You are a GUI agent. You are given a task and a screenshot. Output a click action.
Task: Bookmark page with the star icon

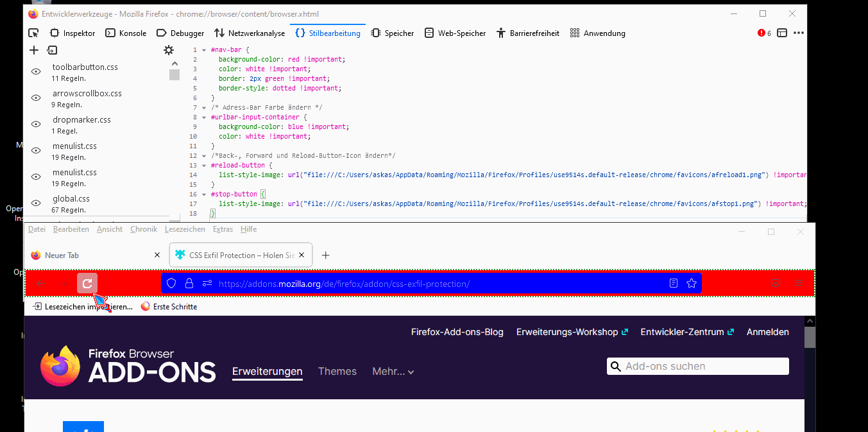[691, 283]
